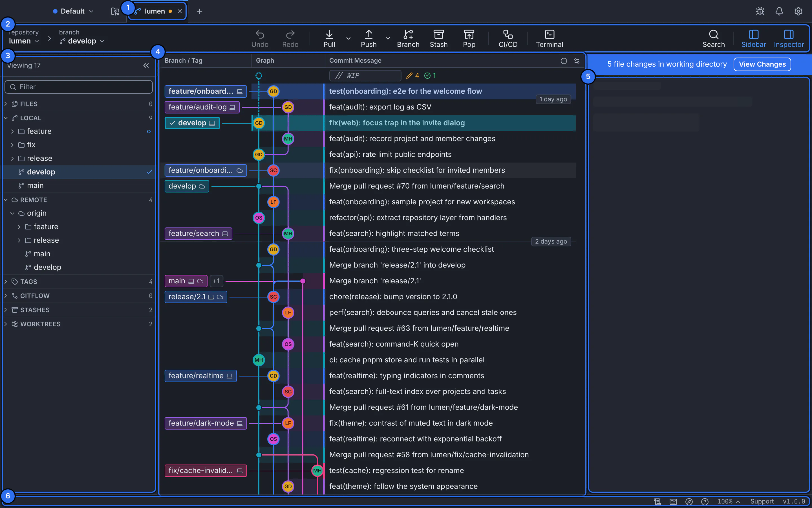Viewport: 812px width, 508px height.
Task: Click the feature/search branch label
Action: click(x=198, y=233)
